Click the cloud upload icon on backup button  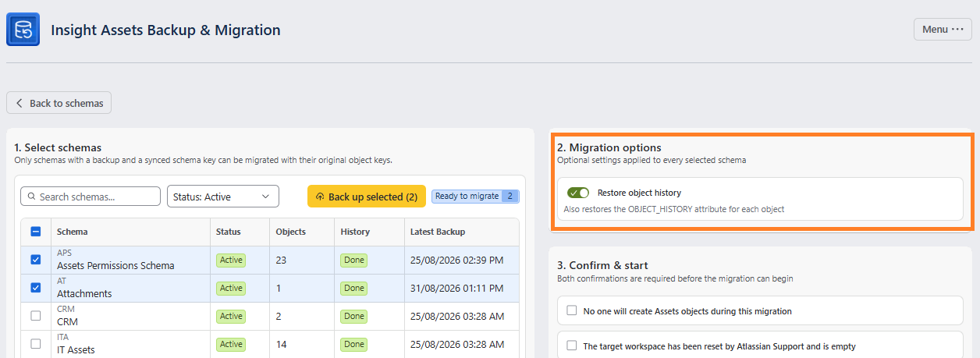click(320, 197)
